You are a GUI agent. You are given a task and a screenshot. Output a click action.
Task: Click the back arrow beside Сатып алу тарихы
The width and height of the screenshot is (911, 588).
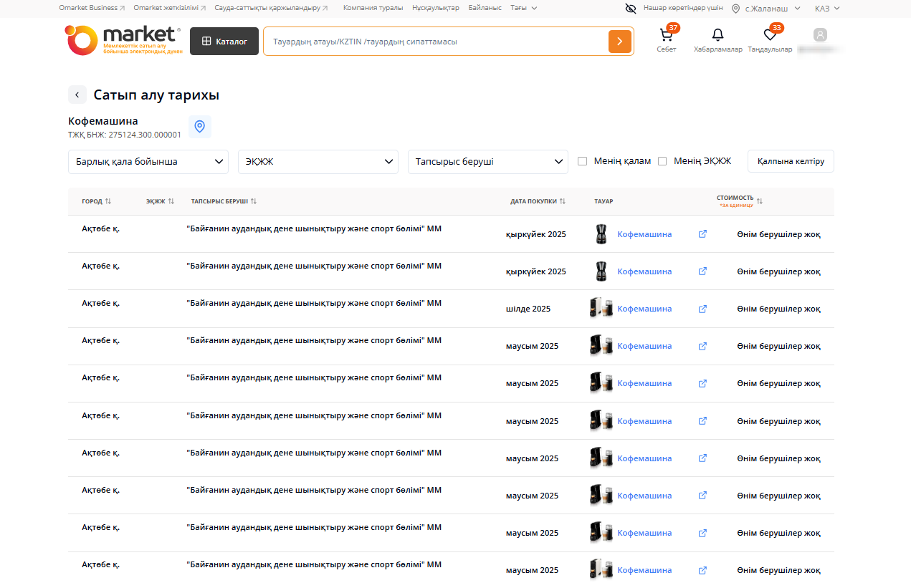77,95
